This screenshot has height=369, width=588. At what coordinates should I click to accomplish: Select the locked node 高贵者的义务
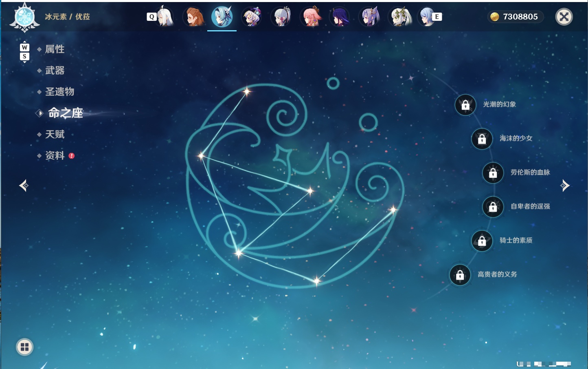(x=460, y=275)
